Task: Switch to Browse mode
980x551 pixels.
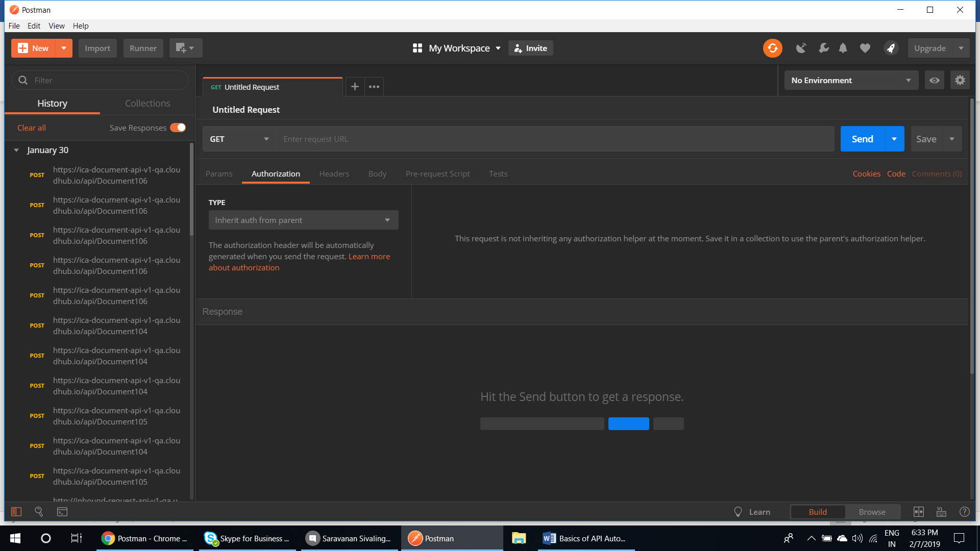Action: tap(872, 512)
